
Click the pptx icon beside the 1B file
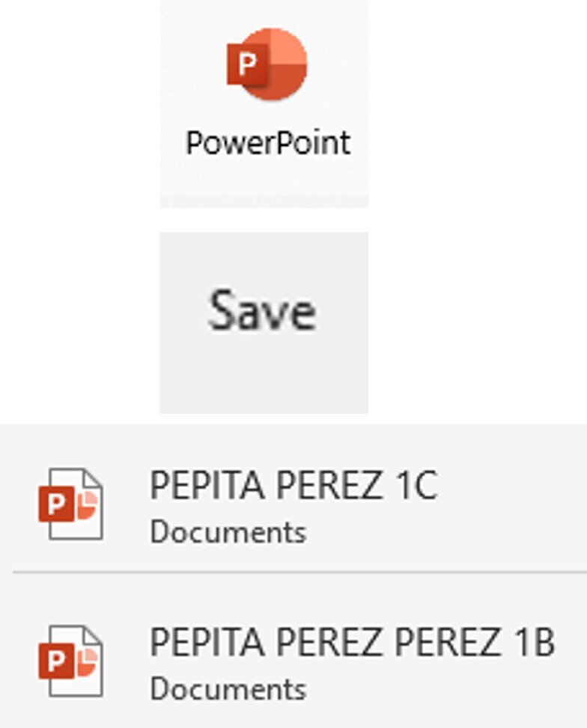click(x=71, y=661)
